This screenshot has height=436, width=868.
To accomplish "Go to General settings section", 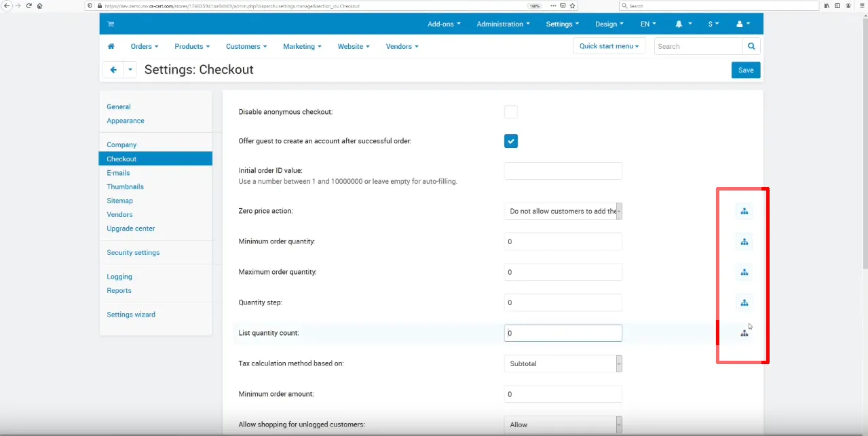I will click(119, 106).
